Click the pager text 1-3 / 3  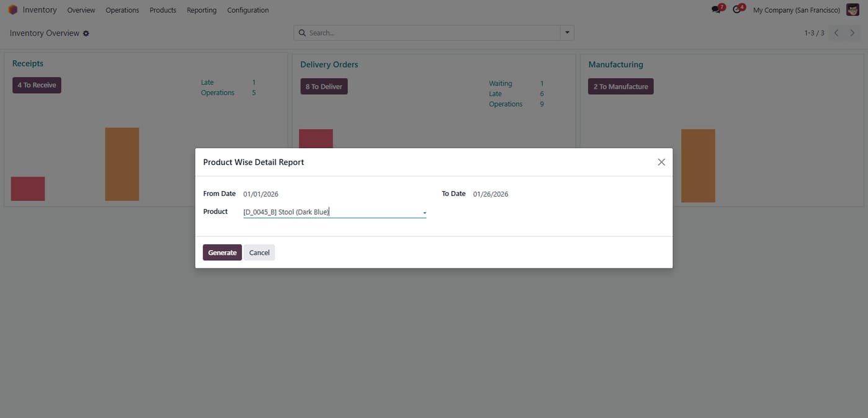[814, 33]
